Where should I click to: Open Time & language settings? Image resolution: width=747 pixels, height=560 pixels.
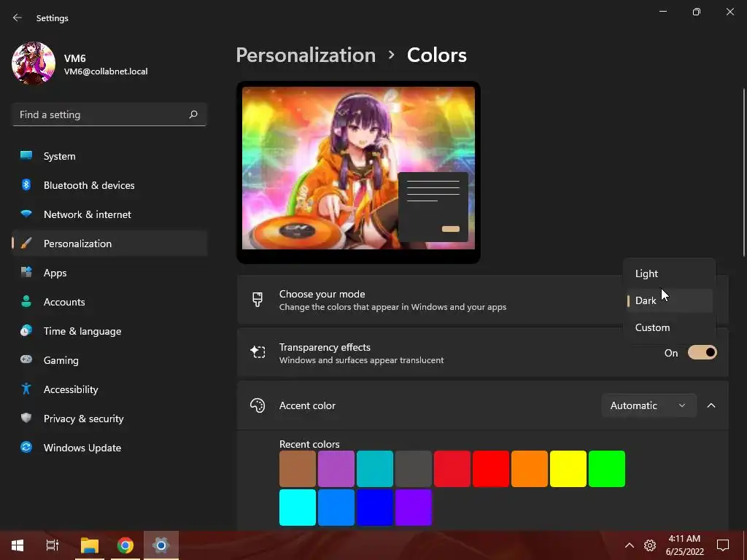click(x=109, y=331)
